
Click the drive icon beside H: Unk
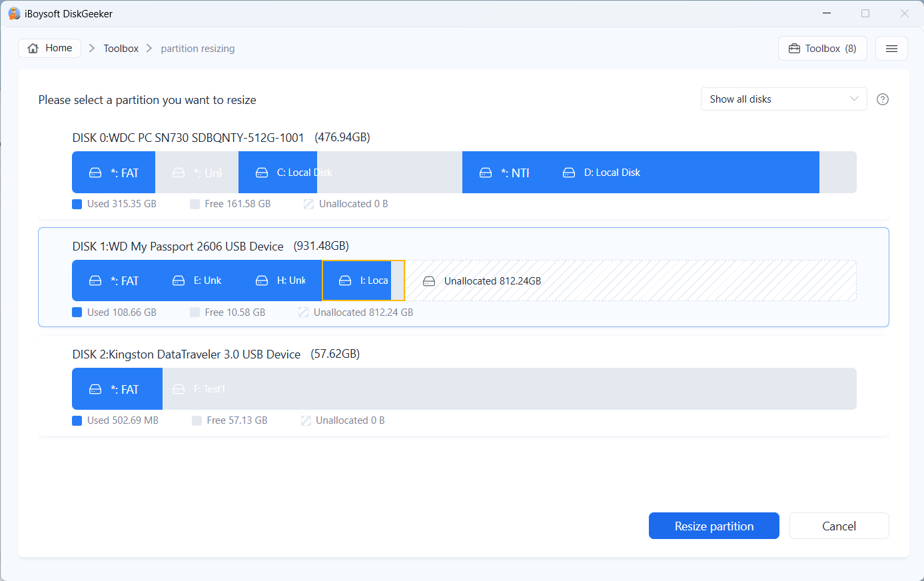262,281
